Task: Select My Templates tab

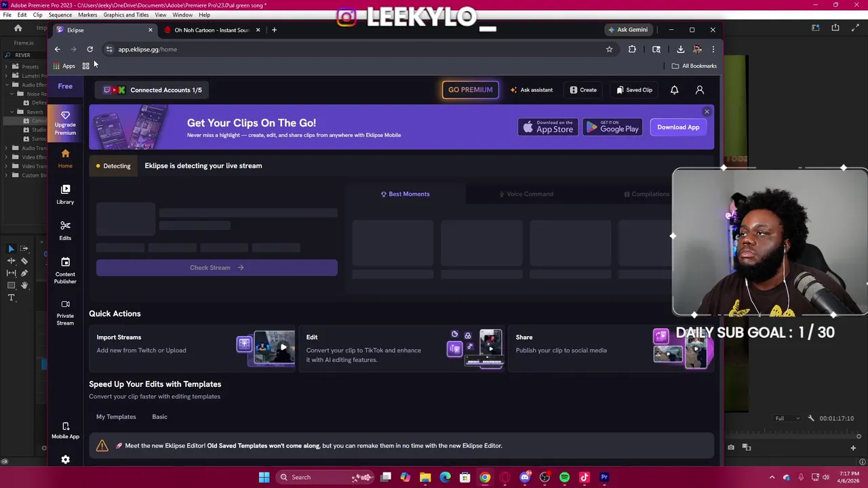Action: (x=116, y=417)
